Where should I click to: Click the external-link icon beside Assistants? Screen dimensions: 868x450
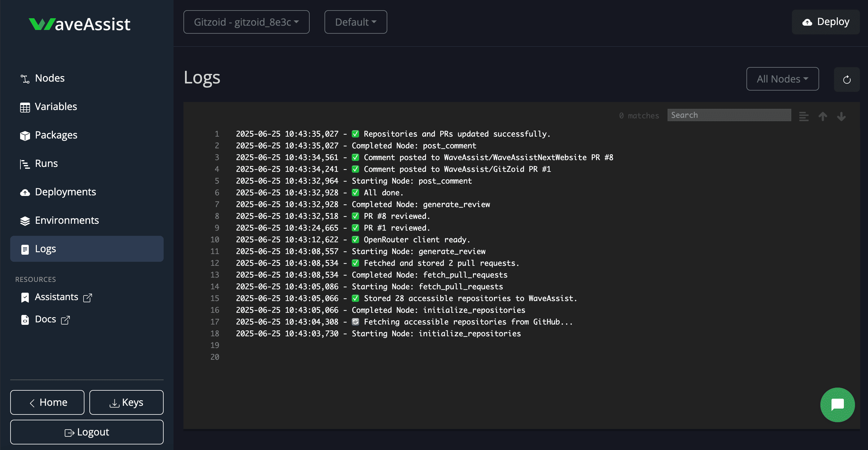pyautogui.click(x=88, y=298)
